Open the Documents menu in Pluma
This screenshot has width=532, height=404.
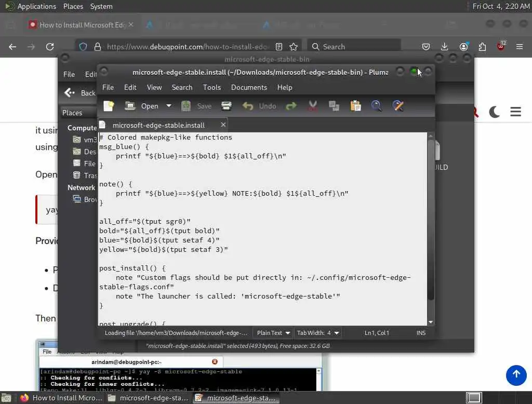coord(249,88)
